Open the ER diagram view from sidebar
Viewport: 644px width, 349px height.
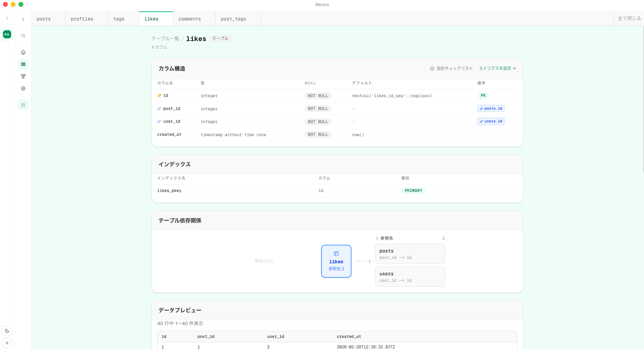[x=23, y=76]
